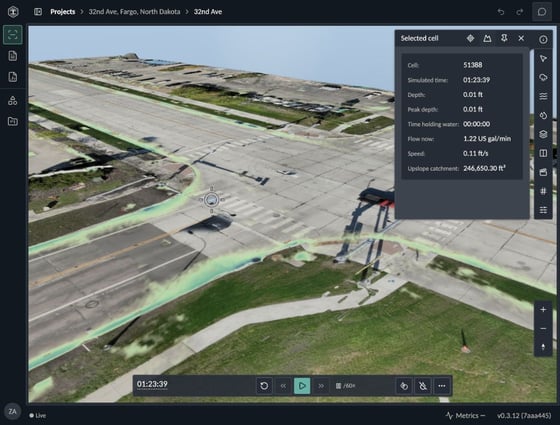Screen dimensions: 560x425
Task: Open the report document sidebar icon
Action: coord(13,56)
